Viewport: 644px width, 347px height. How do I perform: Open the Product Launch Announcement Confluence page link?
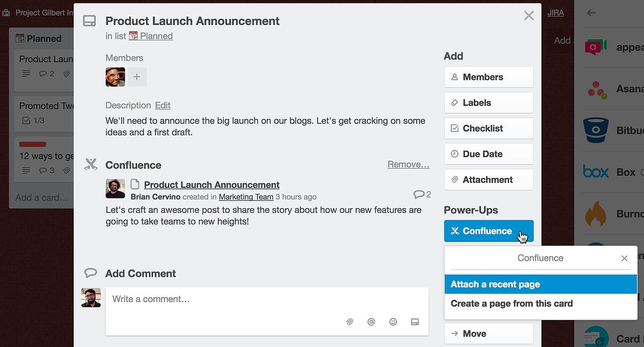pyautogui.click(x=212, y=185)
